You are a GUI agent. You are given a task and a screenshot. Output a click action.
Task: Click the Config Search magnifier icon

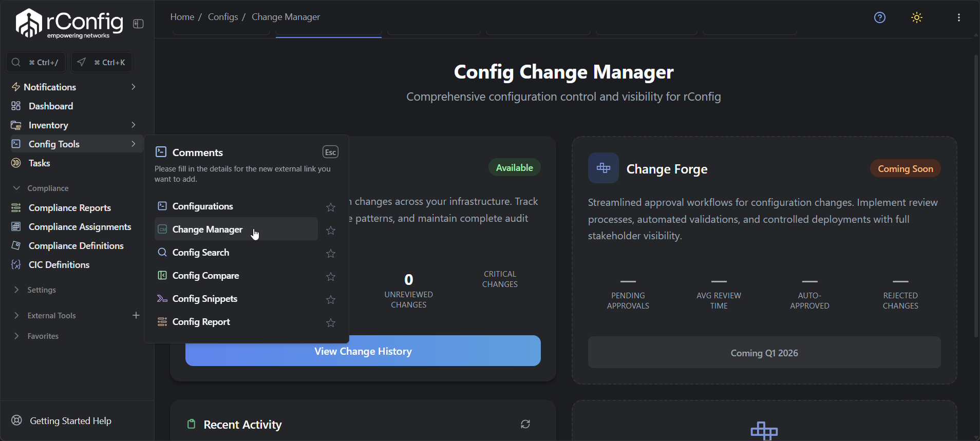pyautogui.click(x=162, y=252)
